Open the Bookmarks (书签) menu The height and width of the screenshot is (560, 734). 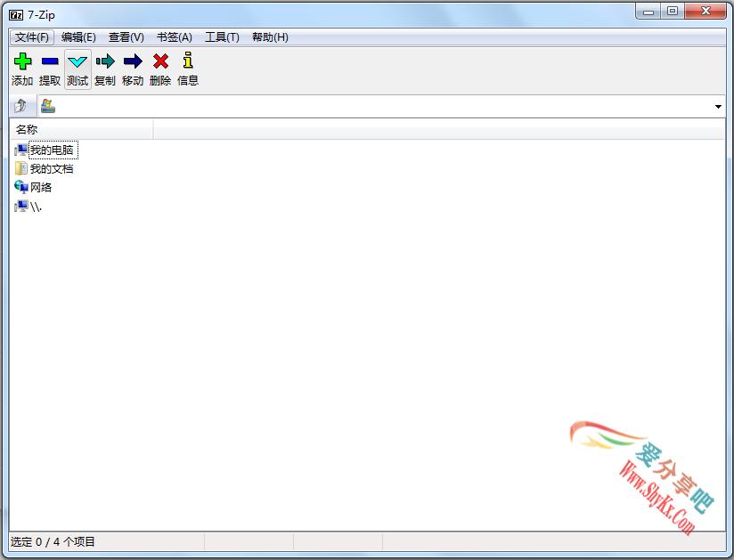pos(174,37)
